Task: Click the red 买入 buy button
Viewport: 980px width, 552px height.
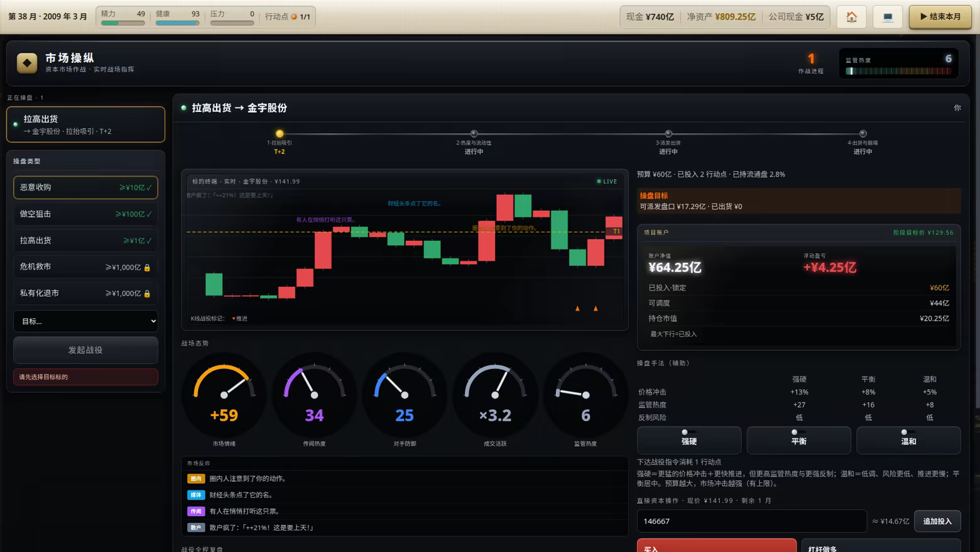Action: (x=717, y=546)
